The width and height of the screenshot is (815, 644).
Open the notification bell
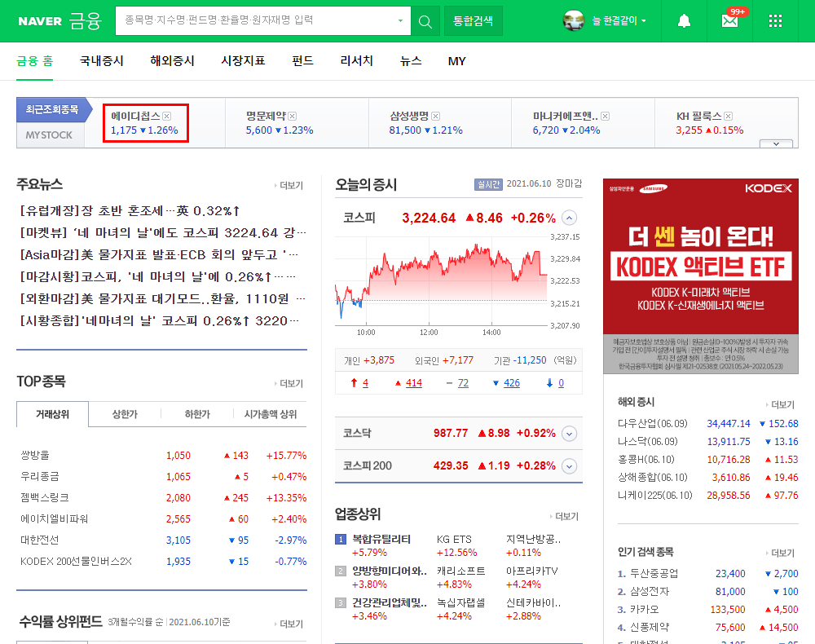(684, 21)
